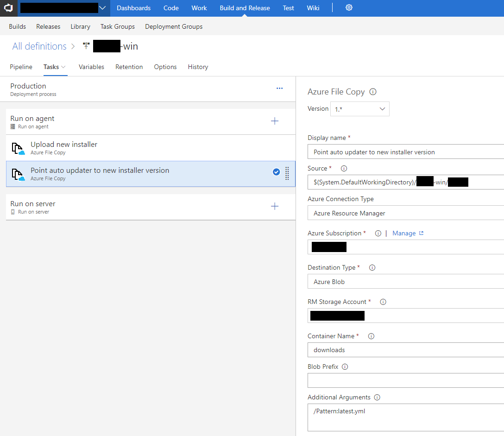Click the Container Name info icon
Viewport: 504px width, 436px height.
(x=371, y=336)
